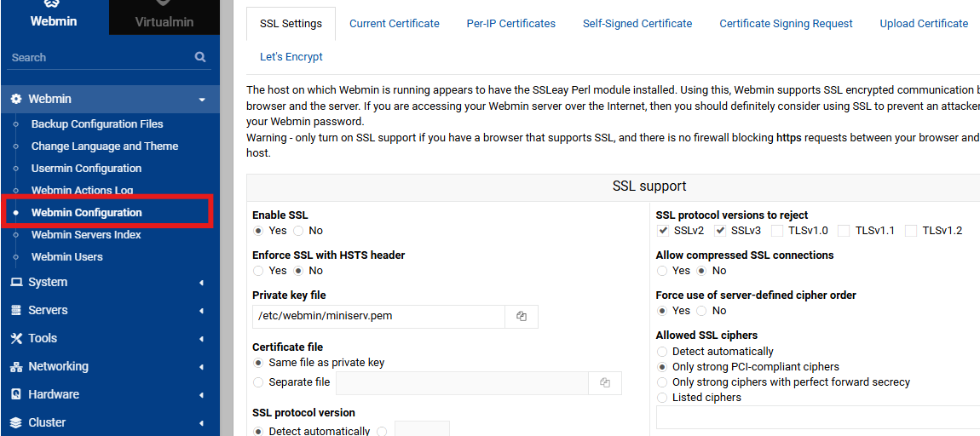Click the Networking sitemap icon
980x436 pixels.
point(16,366)
